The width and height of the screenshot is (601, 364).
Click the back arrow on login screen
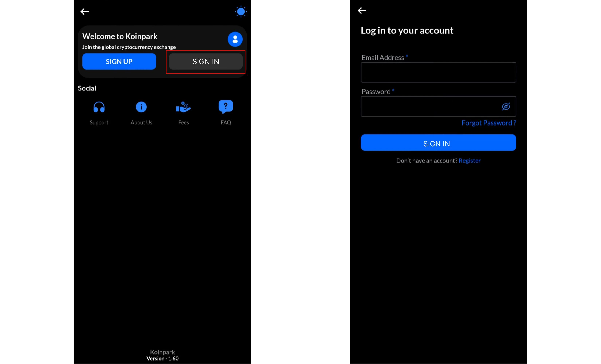pyautogui.click(x=362, y=11)
